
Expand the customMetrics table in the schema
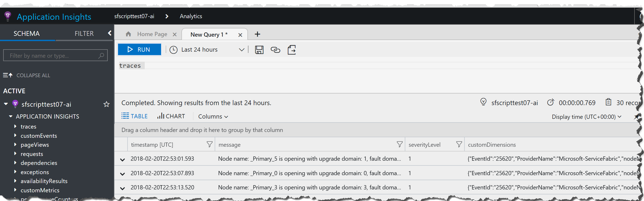pyautogui.click(x=15, y=190)
